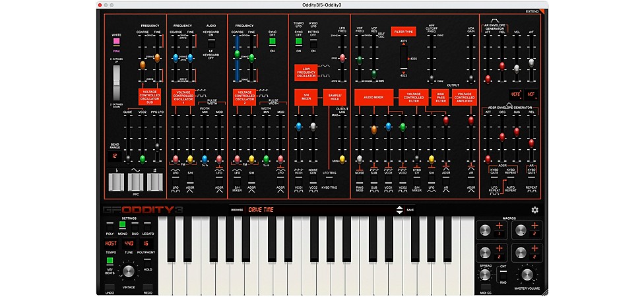
Task: Click the GForce Oddity3 logo
Action: tap(143, 210)
